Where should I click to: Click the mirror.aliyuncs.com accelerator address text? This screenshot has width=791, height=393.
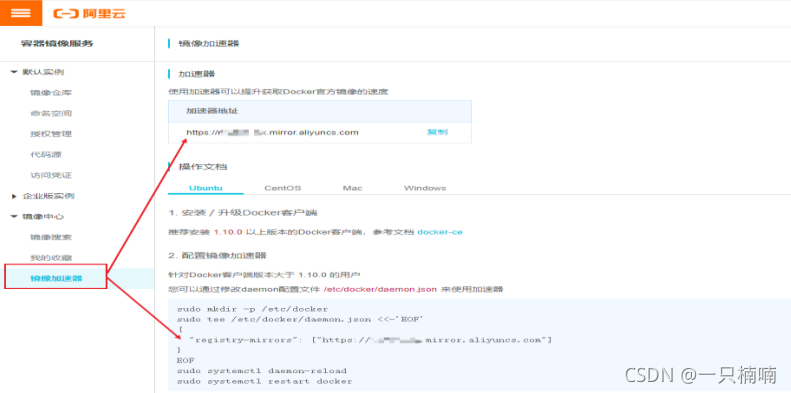272,132
